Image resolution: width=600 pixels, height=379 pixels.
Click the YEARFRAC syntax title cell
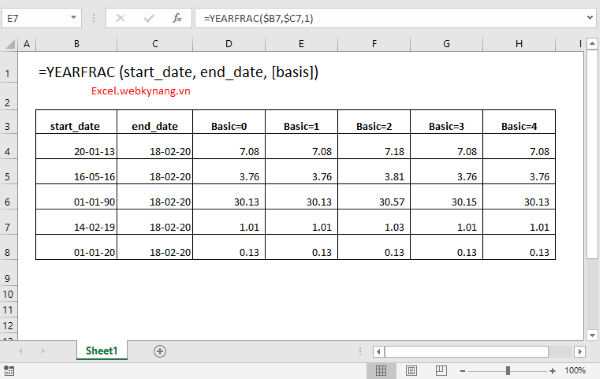pos(178,72)
